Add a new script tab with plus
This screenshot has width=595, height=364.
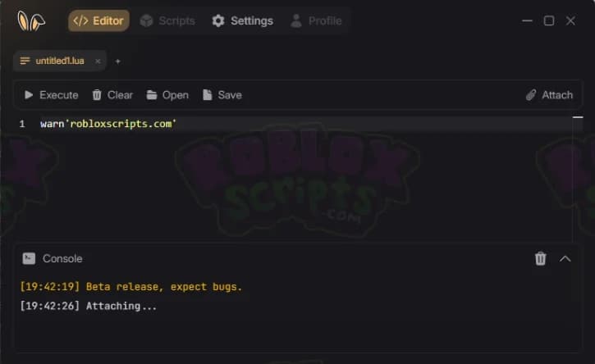pyautogui.click(x=117, y=61)
